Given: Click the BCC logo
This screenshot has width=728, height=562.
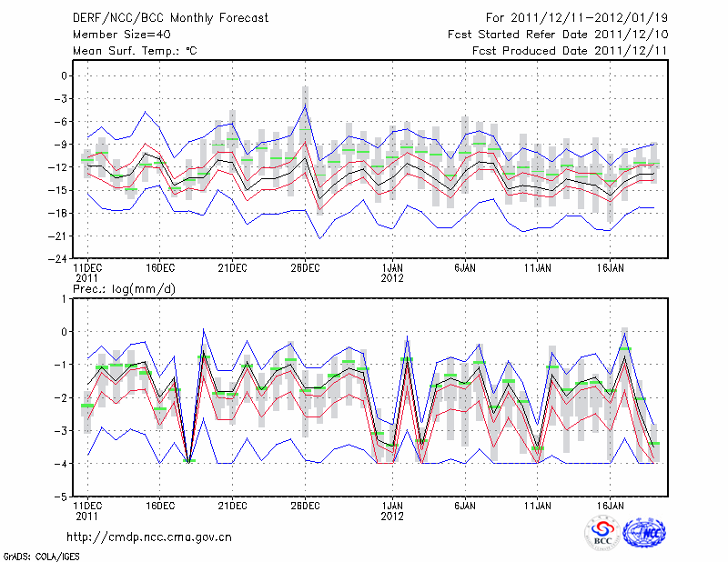Looking at the screenshot, I should point(602,533).
